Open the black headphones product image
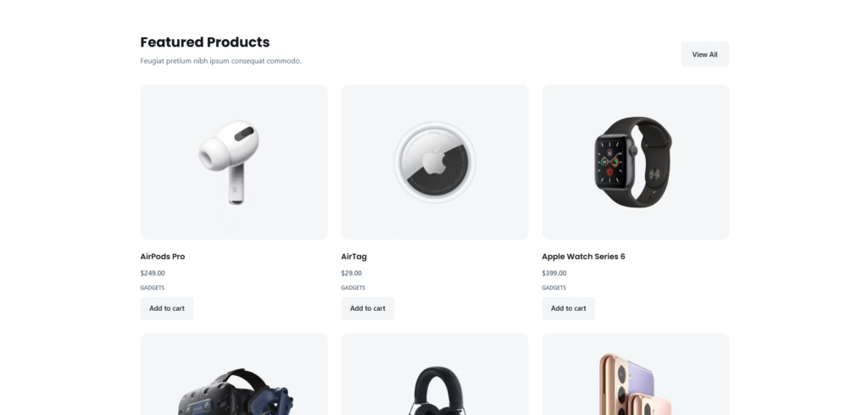The height and width of the screenshot is (415, 868). pos(435,374)
